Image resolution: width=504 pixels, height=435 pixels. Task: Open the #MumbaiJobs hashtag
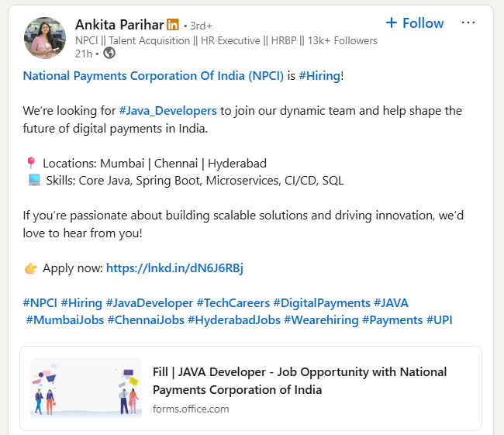(x=64, y=319)
